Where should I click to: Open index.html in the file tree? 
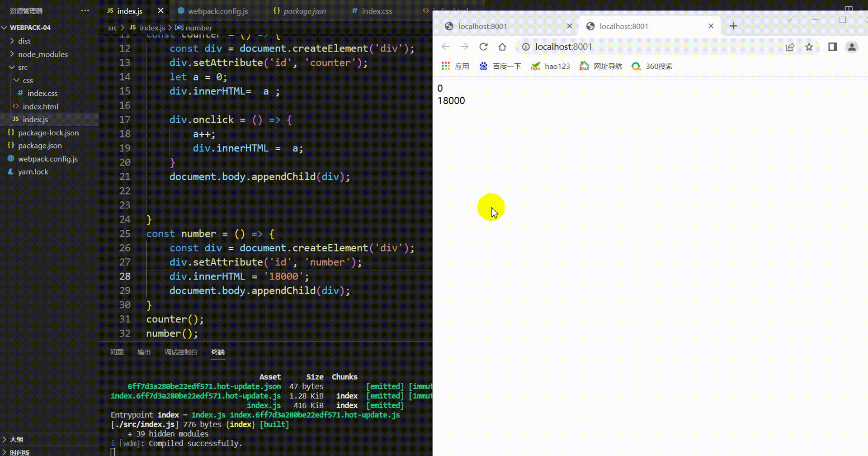[40, 106]
